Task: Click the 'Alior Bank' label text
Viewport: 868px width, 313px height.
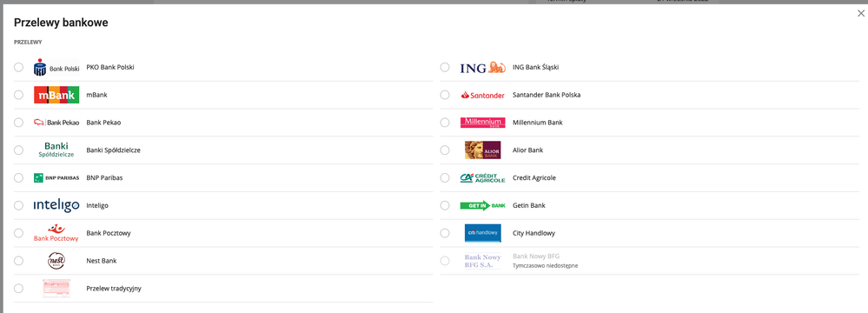Action: point(528,150)
